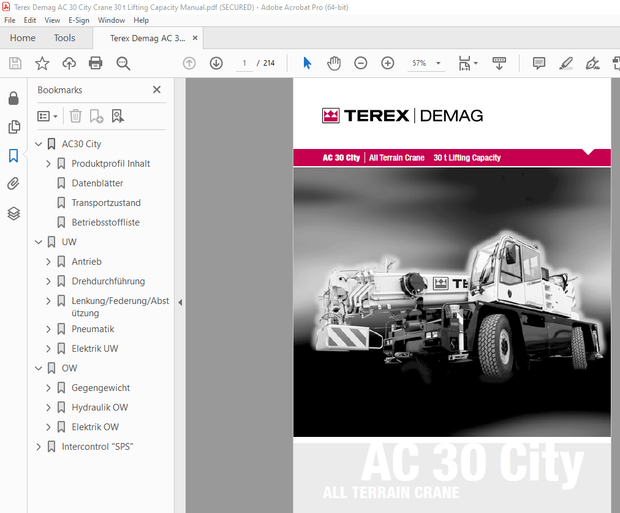Select the Elektrik OW bookmark
Image resolution: width=620 pixels, height=513 pixels.
click(x=95, y=427)
